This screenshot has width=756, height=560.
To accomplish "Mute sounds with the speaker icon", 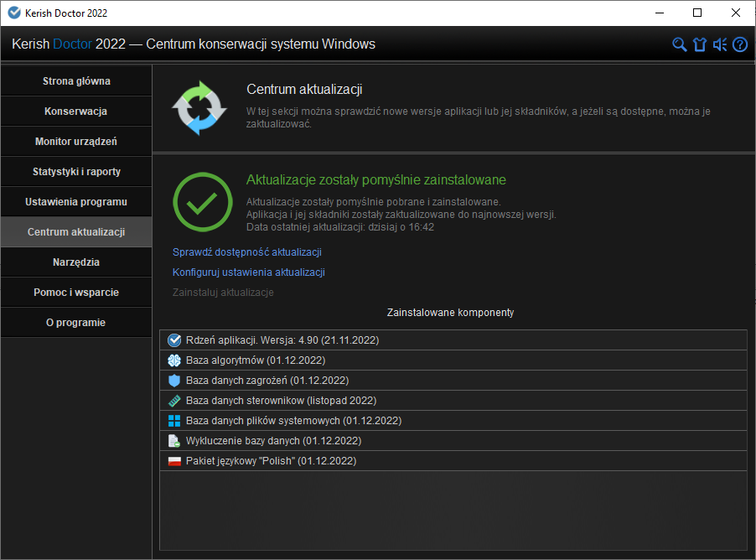I will 720,44.
